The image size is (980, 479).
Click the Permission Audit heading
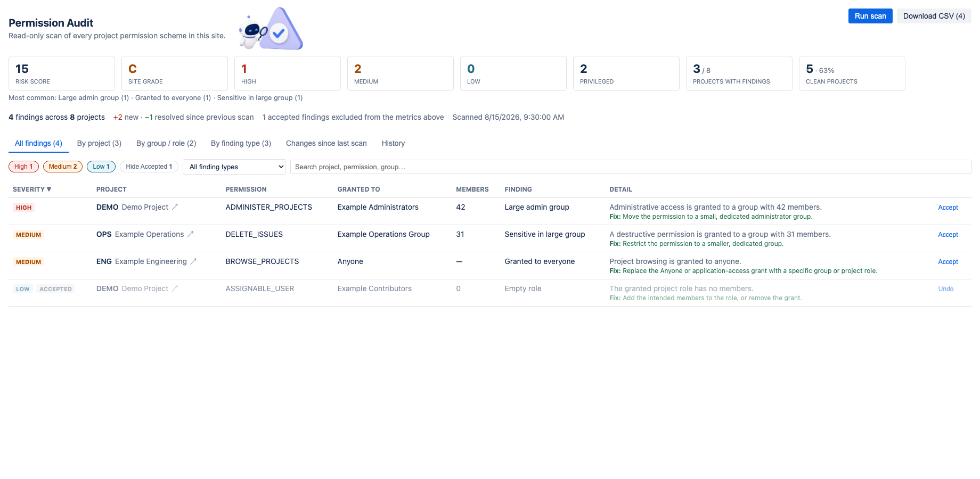[x=51, y=23]
